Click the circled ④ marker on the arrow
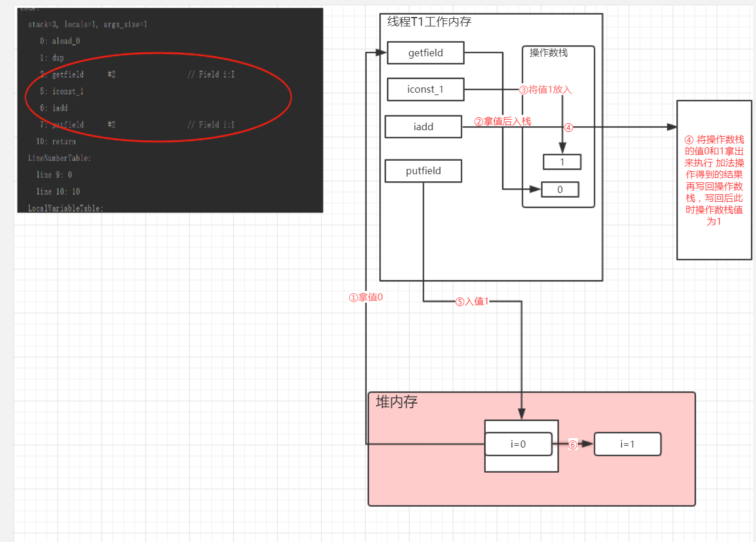The height and width of the screenshot is (542, 756). 567,127
